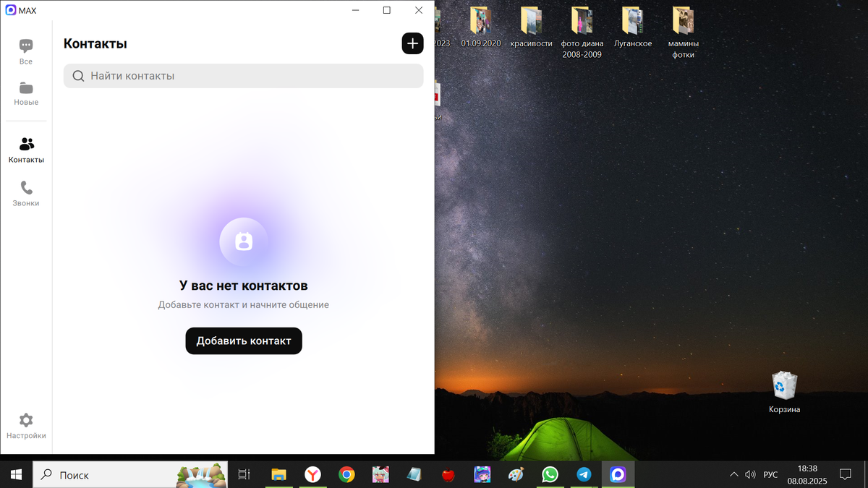Screen dimensions: 868x488
Task: Click the Найти контакты search field
Action: click(243, 76)
